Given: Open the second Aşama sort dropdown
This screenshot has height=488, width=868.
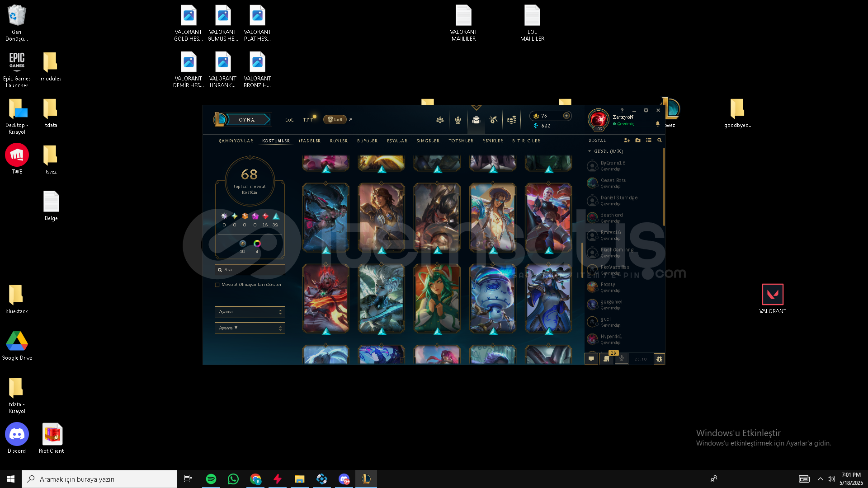Looking at the screenshot, I should [x=250, y=328].
